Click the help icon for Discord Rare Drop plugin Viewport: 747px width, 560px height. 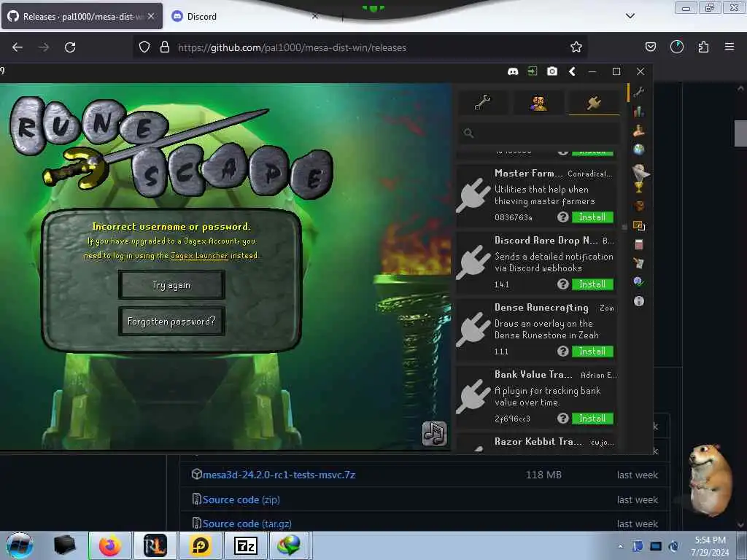(562, 284)
